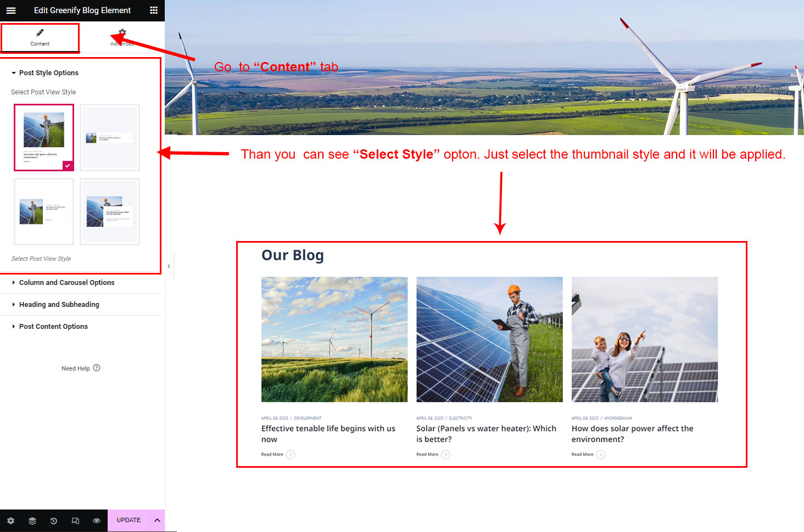Select the first post view style thumbnail
The width and height of the screenshot is (804, 532).
pyautogui.click(x=44, y=137)
